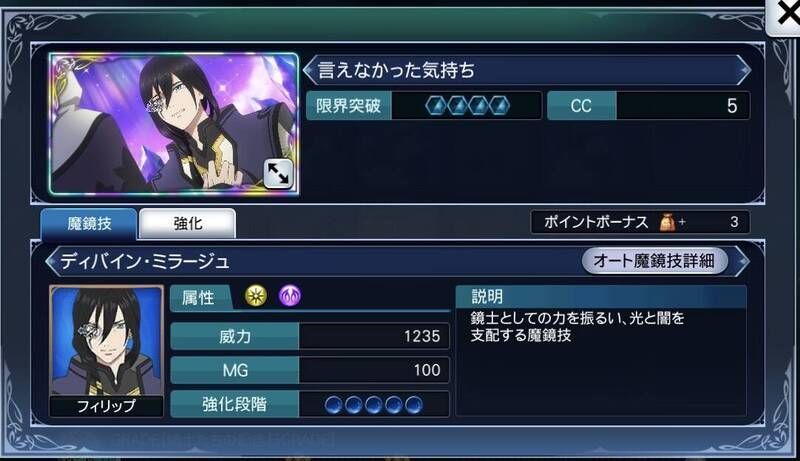The height and width of the screenshot is (461, 800).
Task: Click the yellow light element icon
Action: 256,296
